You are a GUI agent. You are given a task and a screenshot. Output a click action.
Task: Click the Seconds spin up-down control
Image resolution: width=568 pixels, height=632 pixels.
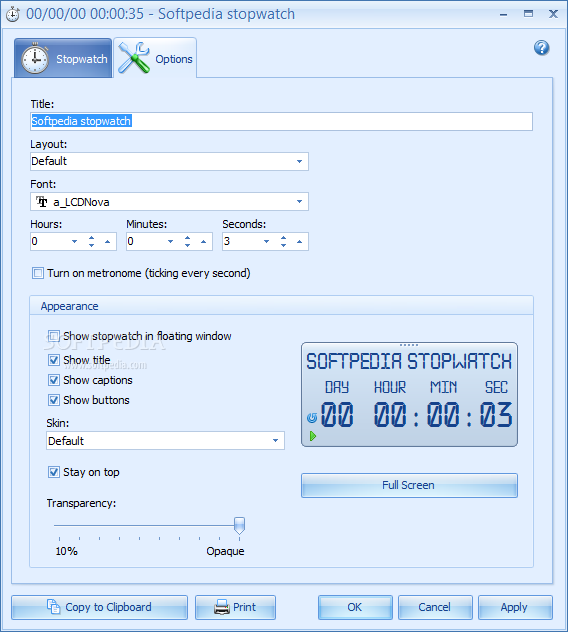point(283,241)
